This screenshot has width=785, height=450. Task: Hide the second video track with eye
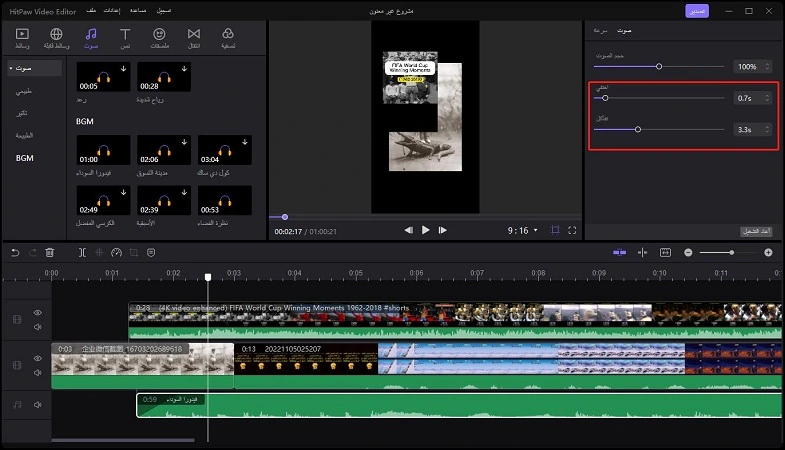coord(38,358)
